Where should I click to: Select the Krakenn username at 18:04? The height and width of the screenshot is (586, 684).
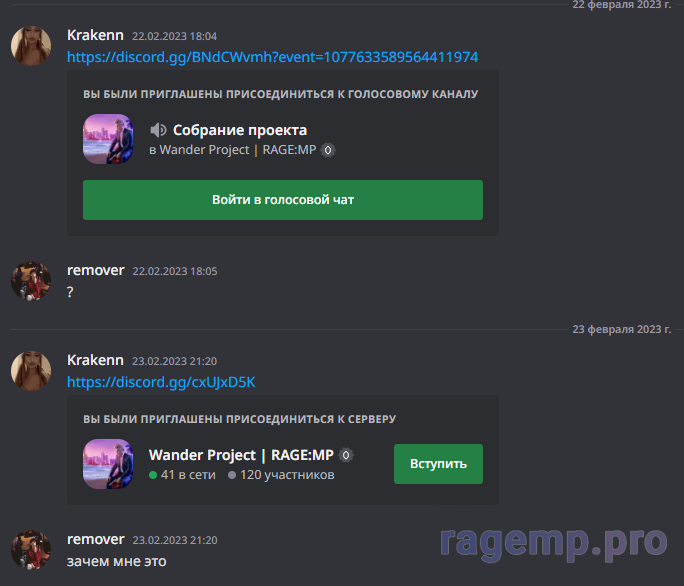[95, 35]
